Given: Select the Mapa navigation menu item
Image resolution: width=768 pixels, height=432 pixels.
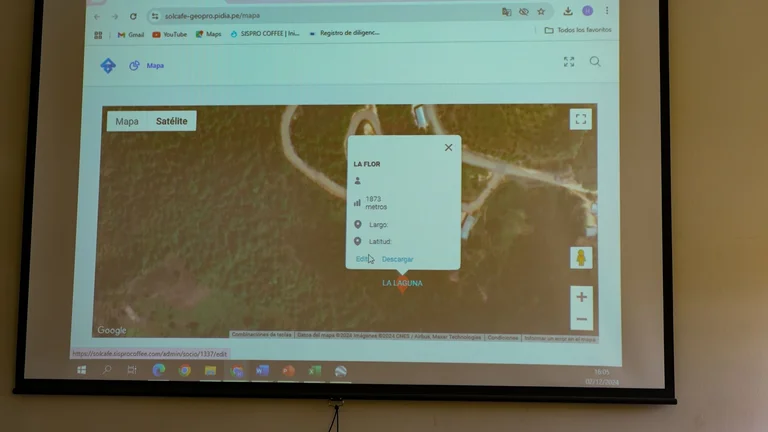Looking at the screenshot, I should click(x=147, y=66).
